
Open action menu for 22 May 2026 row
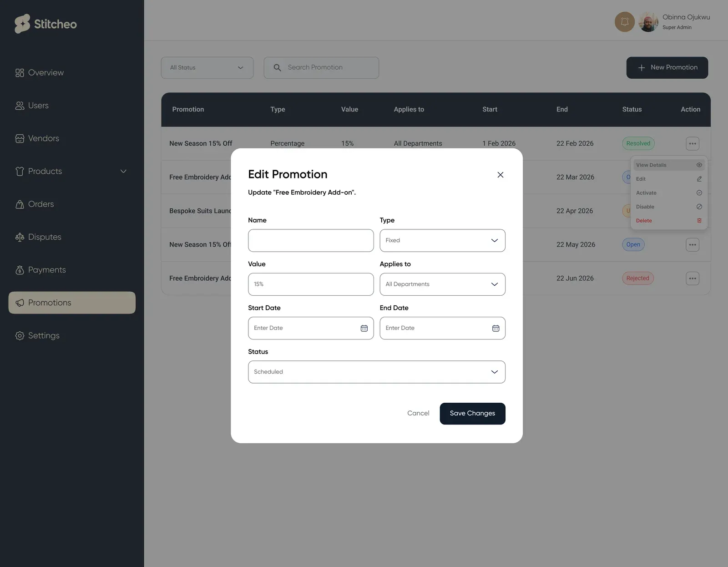tap(693, 245)
